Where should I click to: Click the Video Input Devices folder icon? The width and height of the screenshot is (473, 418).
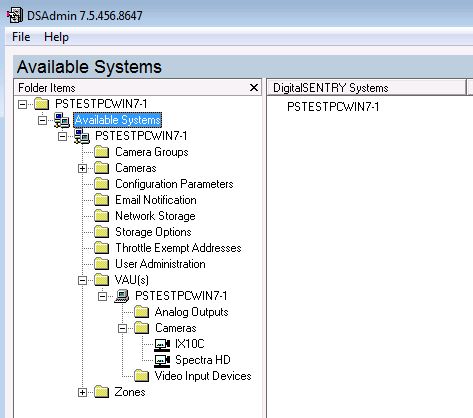point(142,376)
